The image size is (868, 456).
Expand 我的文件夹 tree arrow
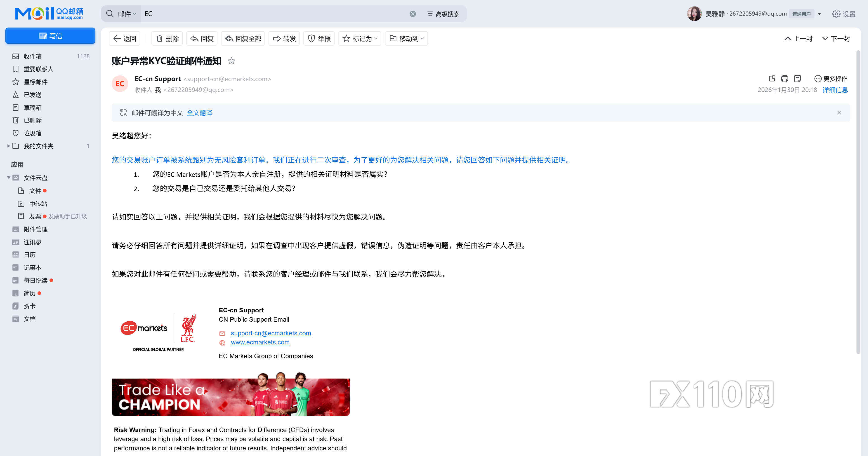(x=8, y=146)
